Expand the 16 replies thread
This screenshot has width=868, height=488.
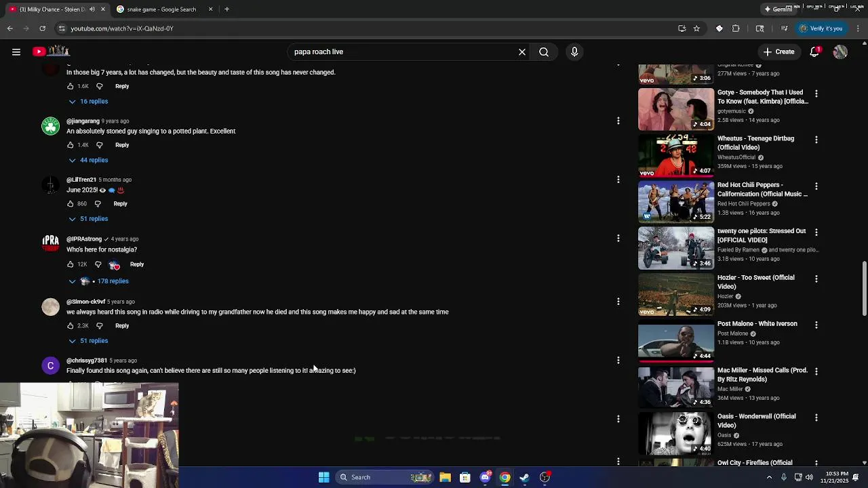pos(88,101)
